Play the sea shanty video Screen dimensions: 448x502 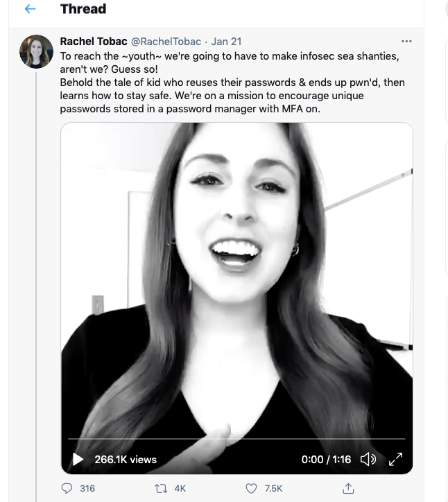tap(78, 459)
